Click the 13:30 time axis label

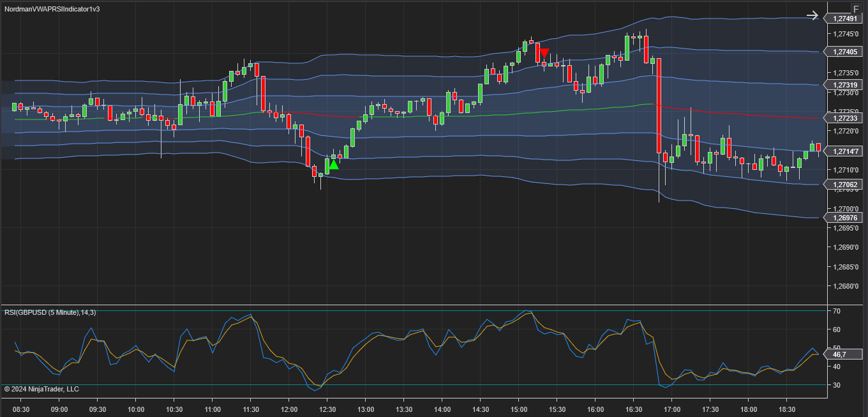click(404, 409)
